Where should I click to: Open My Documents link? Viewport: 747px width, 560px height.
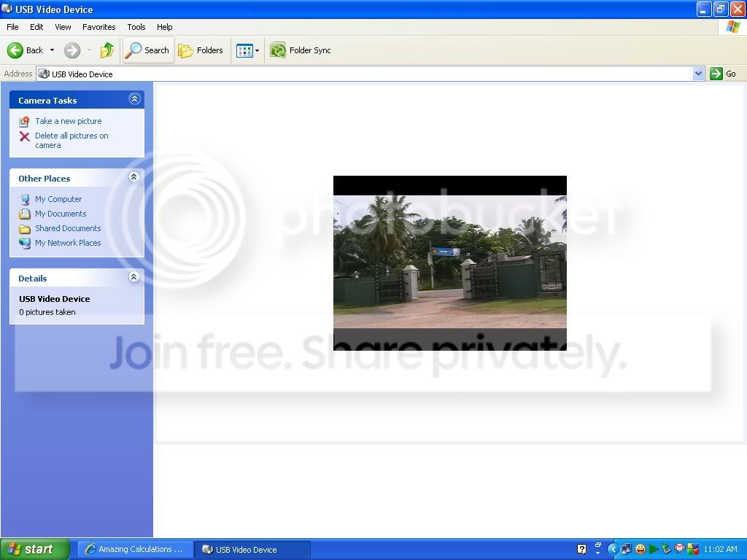61,214
